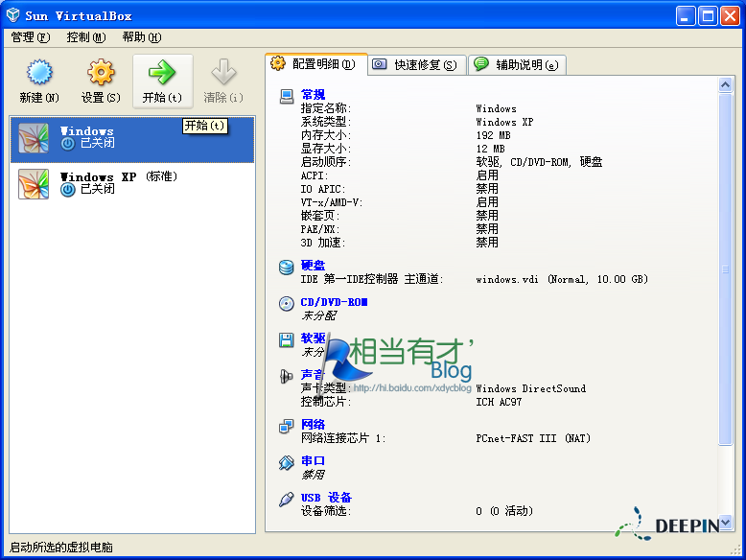746x560 pixels.
Task: Click the 清除 (Discard) toolbar icon
Action: 222,74
